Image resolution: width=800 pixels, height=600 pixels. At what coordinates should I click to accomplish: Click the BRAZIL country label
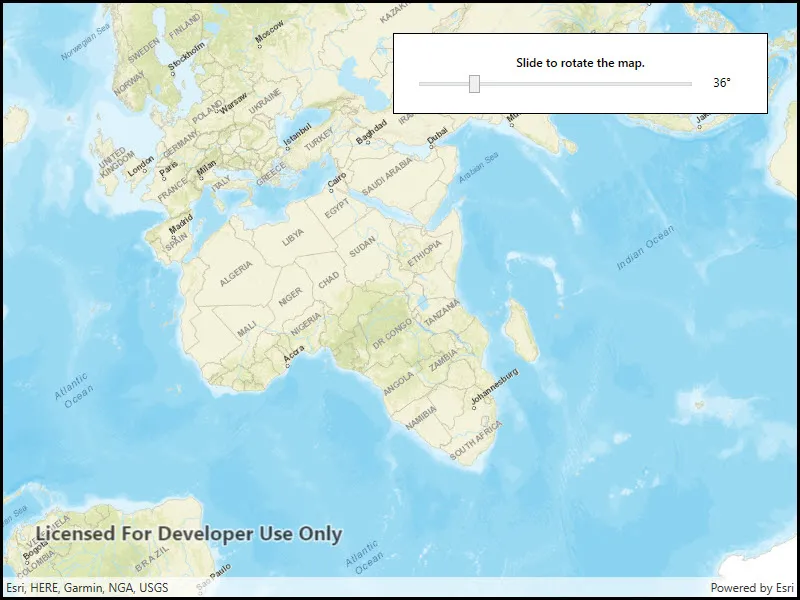[152, 558]
